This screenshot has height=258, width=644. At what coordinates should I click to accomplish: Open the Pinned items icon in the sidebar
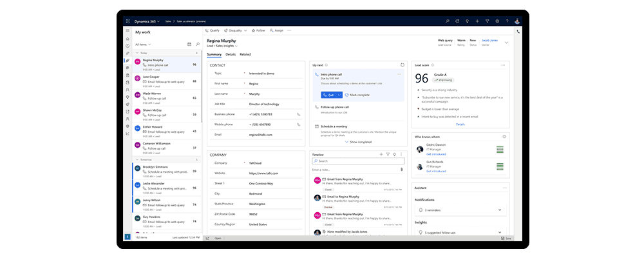point(128,54)
